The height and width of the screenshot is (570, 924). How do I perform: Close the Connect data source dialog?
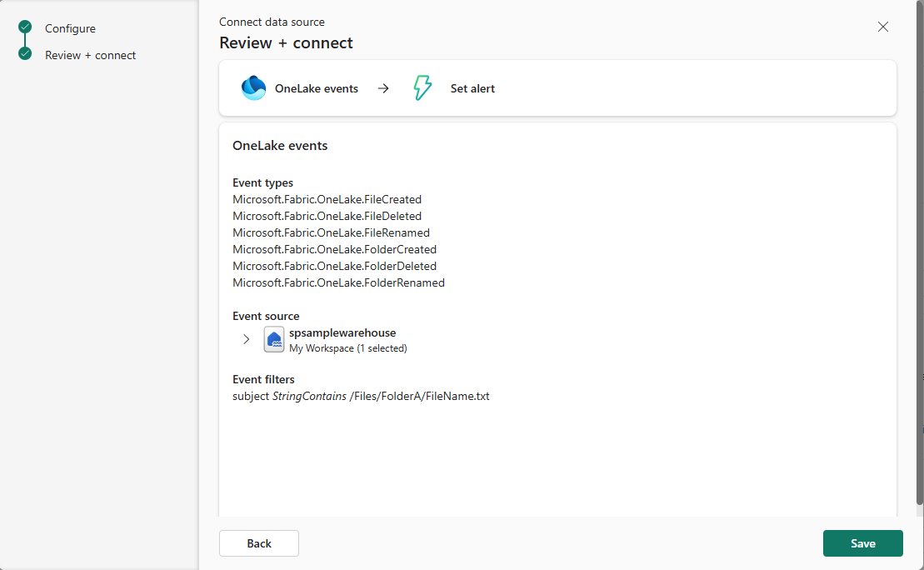coord(882,27)
